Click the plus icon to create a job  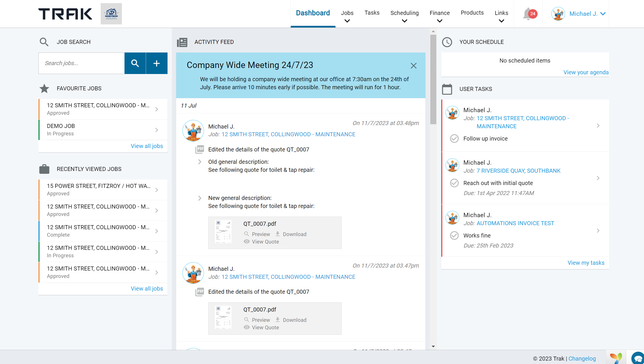pos(157,63)
